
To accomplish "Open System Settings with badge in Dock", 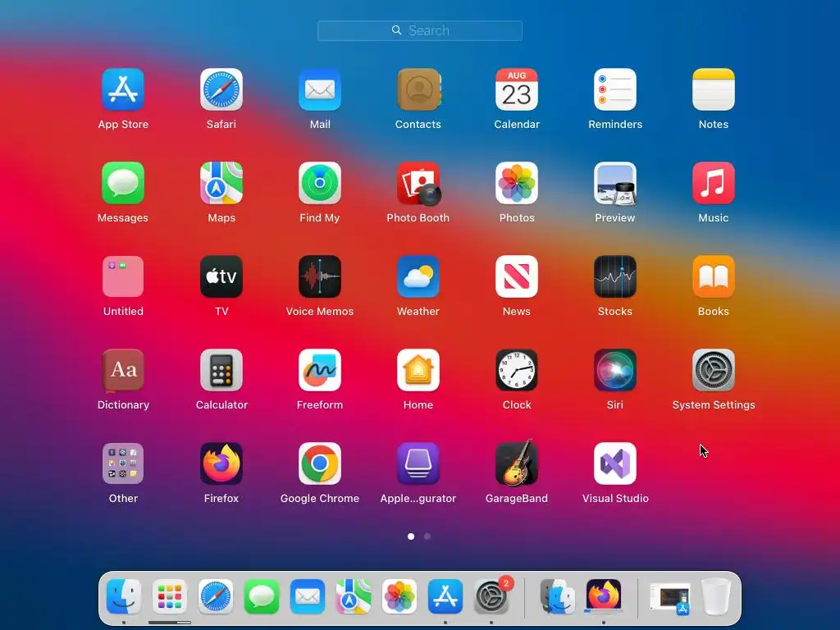I will pos(491,596).
